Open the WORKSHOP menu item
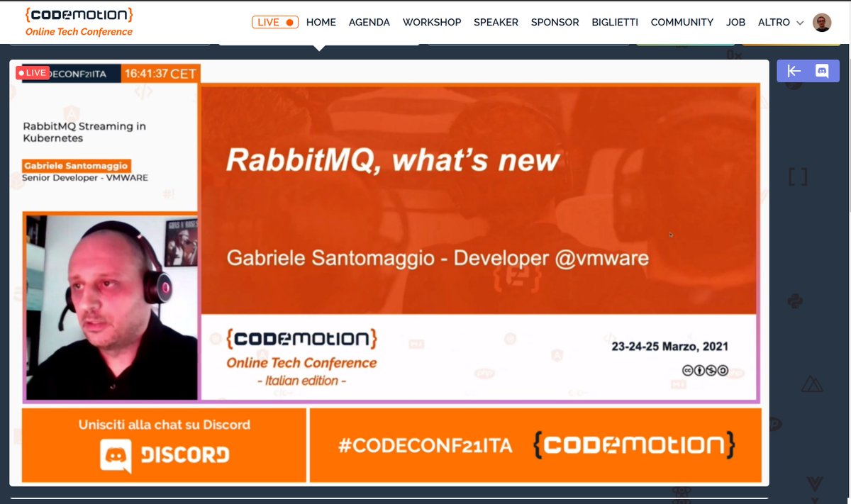 click(x=432, y=22)
